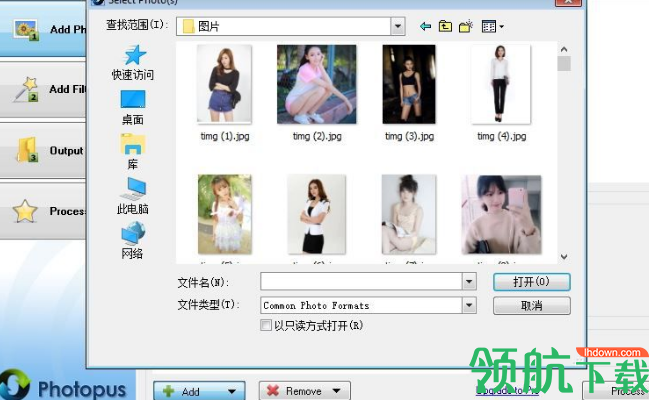The width and height of the screenshot is (649, 400).
Task: Open the view menu icon in dialog
Action: click(492, 27)
